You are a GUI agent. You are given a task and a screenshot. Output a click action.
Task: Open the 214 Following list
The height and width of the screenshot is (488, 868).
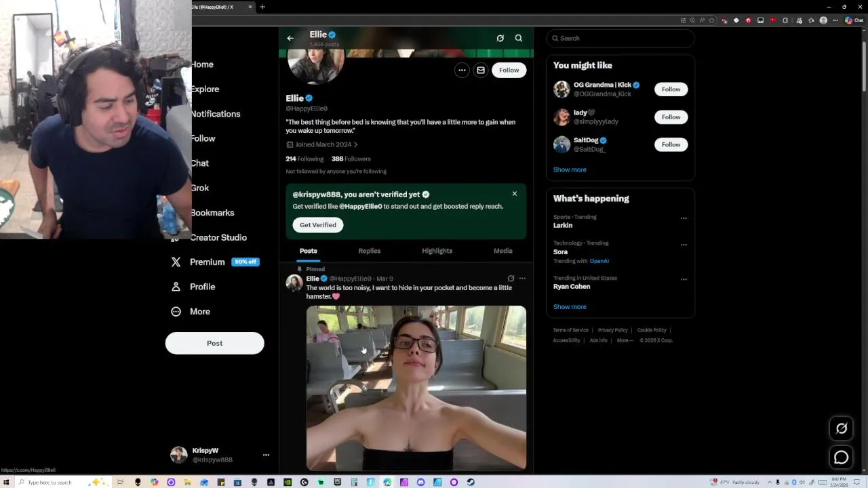(x=304, y=159)
